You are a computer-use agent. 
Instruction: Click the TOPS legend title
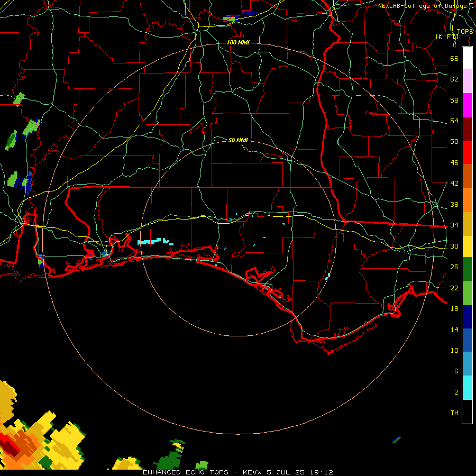pyautogui.click(x=465, y=32)
